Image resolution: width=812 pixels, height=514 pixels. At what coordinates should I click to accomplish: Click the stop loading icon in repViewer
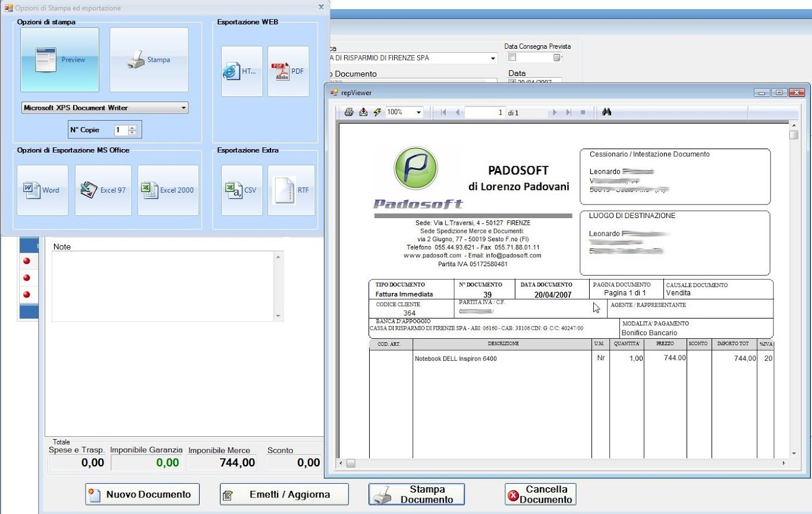pos(583,112)
